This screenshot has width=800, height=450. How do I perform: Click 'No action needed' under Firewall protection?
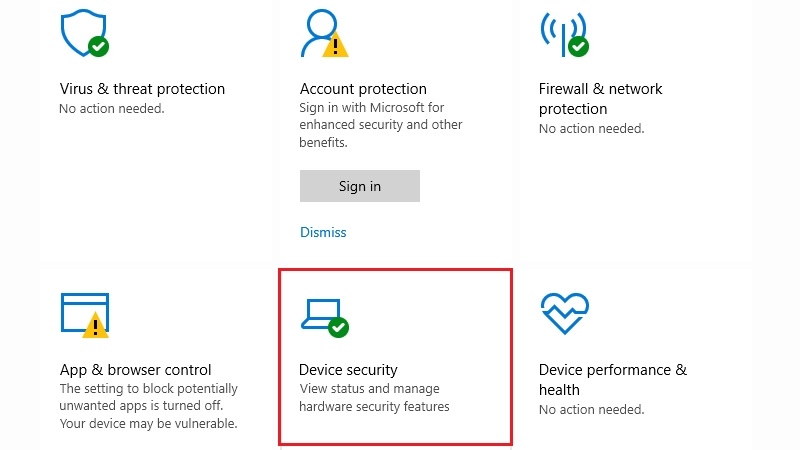tap(591, 129)
